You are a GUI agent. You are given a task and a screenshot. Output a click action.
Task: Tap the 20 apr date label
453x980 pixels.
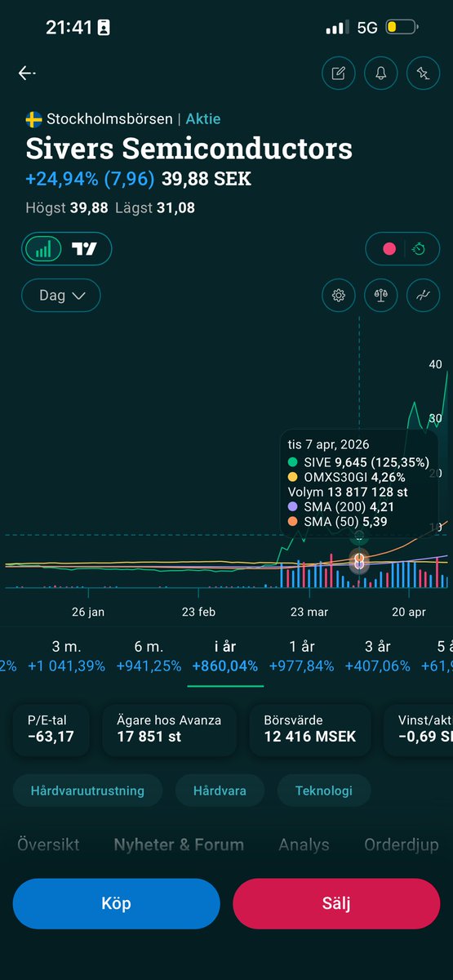click(409, 612)
